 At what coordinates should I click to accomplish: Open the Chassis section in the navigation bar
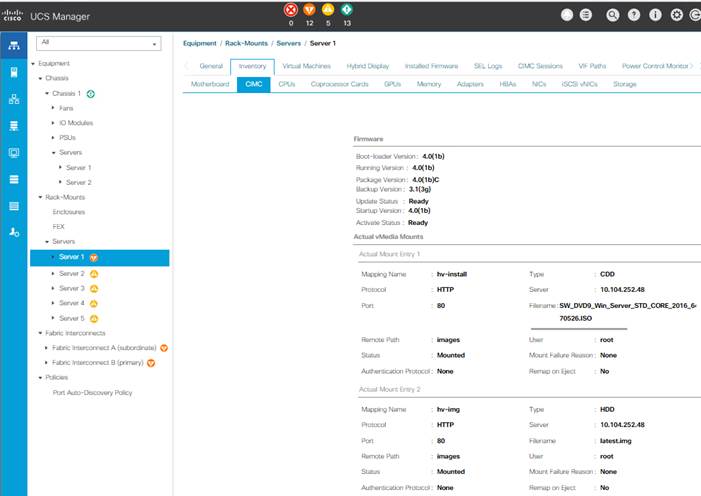13,206
